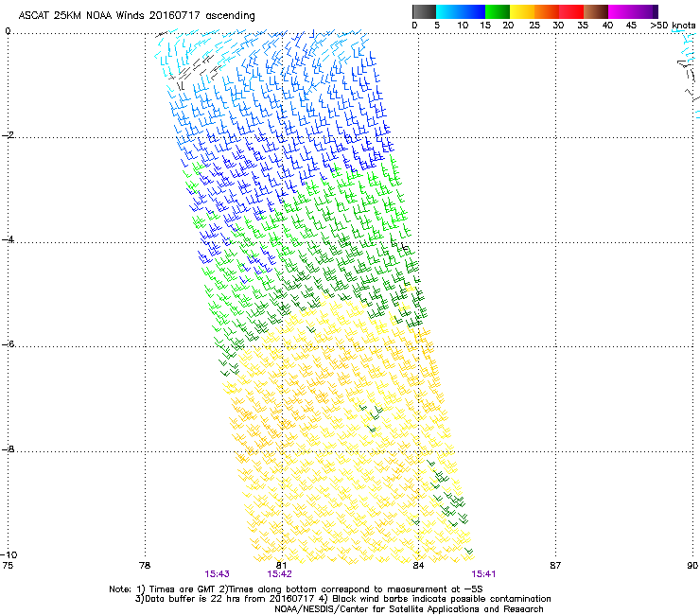Click the 15:43 swath time label
This screenshot has height=615, width=700.
pyautogui.click(x=217, y=574)
